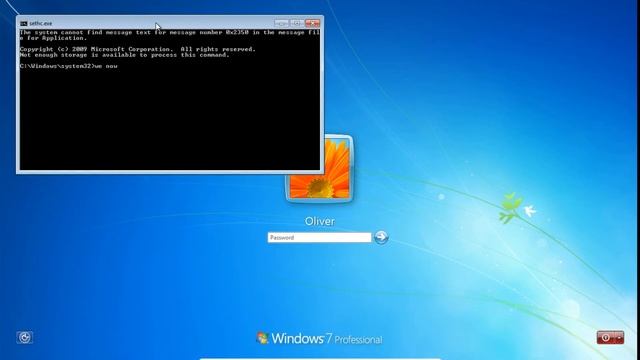Click the Oliver username label
Image resolution: width=640 pixels, height=360 pixels.
320,221
